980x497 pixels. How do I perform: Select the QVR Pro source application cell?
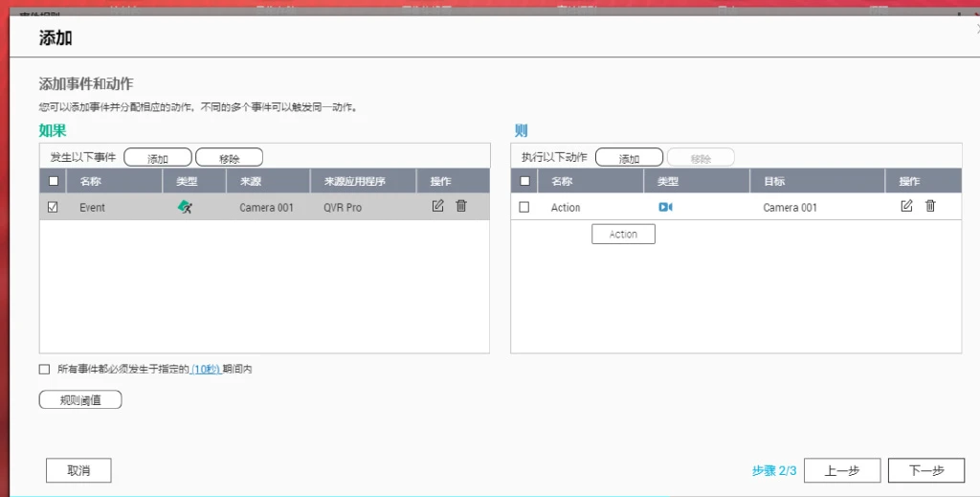(343, 208)
